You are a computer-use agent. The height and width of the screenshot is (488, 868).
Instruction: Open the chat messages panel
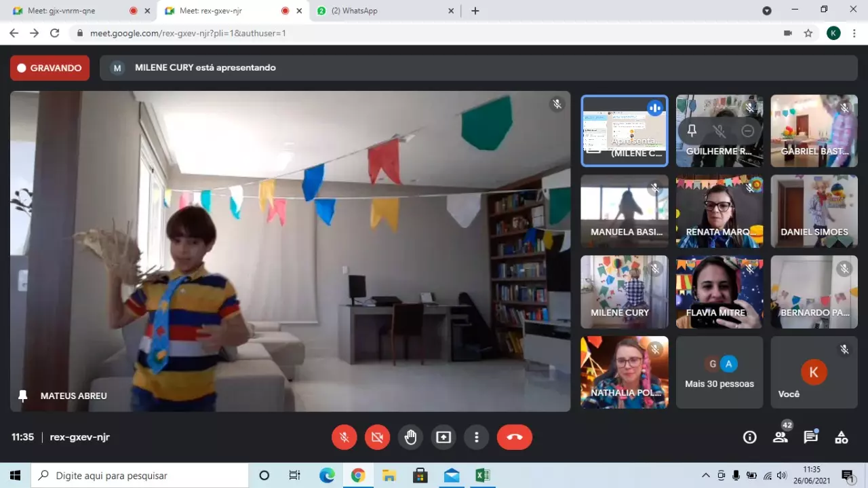pyautogui.click(x=810, y=437)
